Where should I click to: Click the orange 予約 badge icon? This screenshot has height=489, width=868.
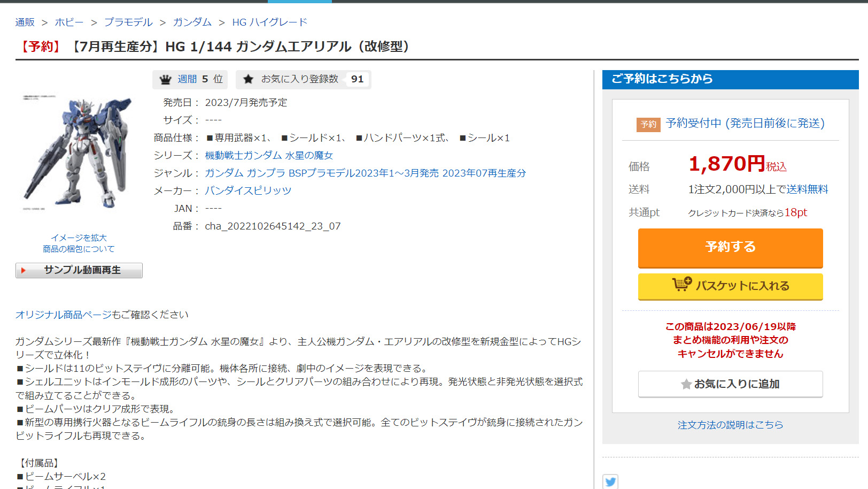point(648,124)
